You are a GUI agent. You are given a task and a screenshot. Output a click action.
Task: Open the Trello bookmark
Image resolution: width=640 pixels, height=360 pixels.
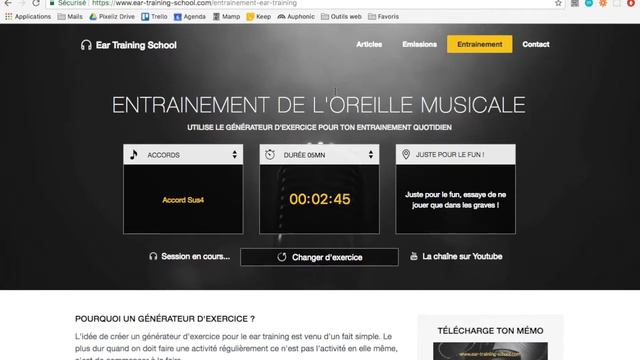154,17
